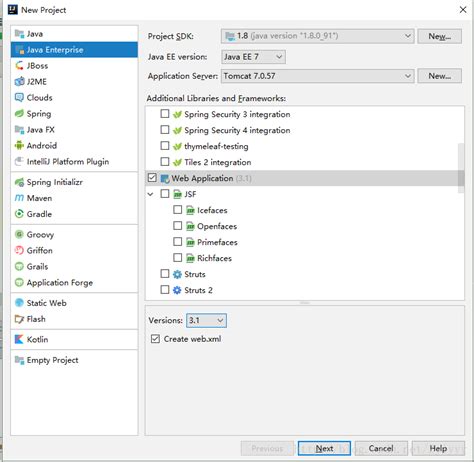
Task: Open the Java EE version dropdown
Action: [x=253, y=57]
